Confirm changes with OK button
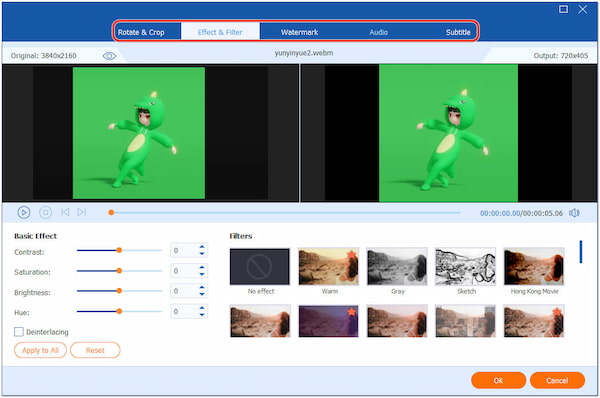The width and height of the screenshot is (600, 398). tap(498, 380)
